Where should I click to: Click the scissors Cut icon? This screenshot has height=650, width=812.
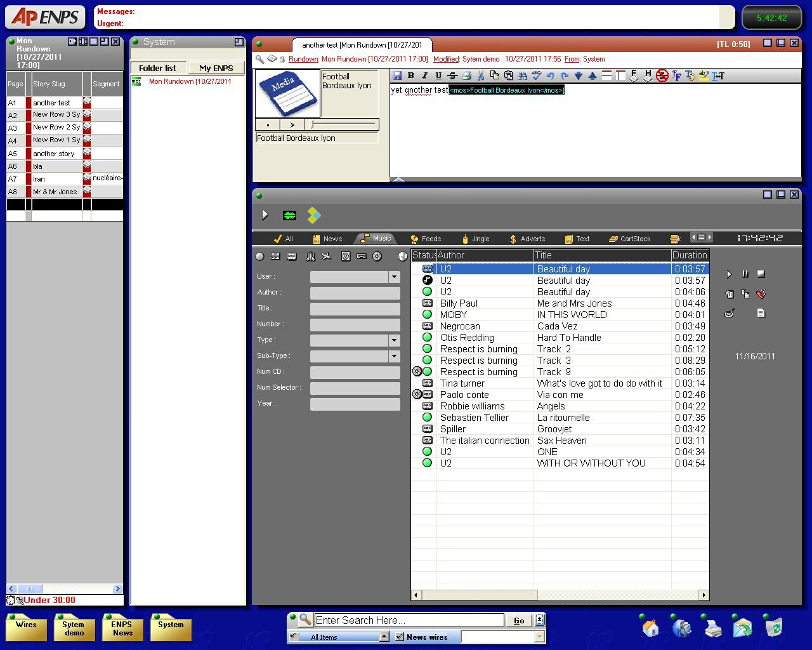tap(481, 76)
